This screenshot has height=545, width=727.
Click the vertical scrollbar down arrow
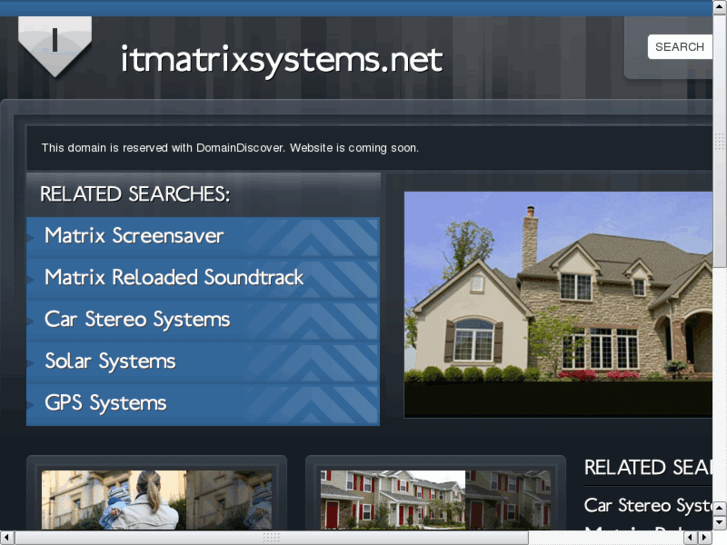click(720, 522)
